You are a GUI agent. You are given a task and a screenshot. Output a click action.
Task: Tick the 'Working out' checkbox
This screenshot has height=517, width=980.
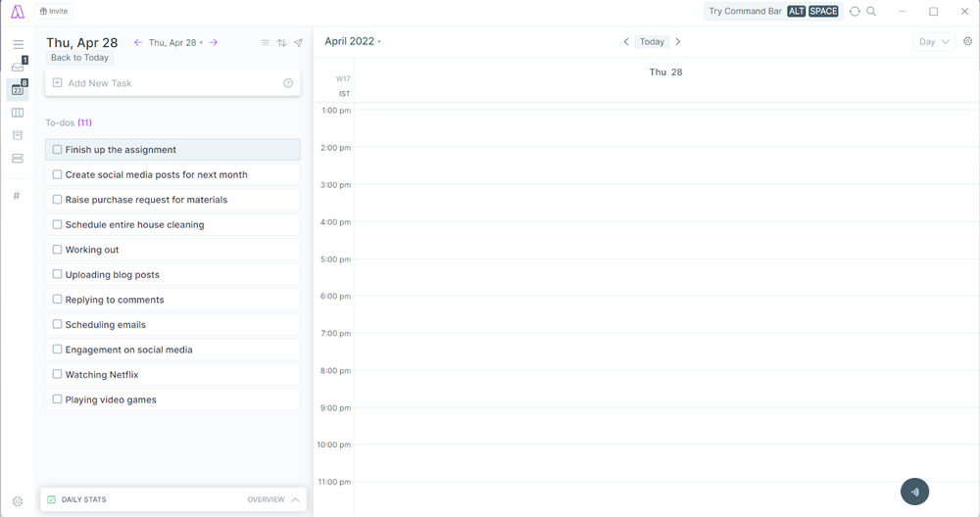57,250
